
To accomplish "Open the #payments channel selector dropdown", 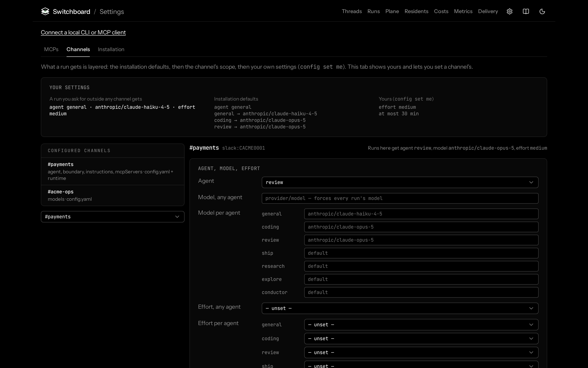I will (113, 217).
